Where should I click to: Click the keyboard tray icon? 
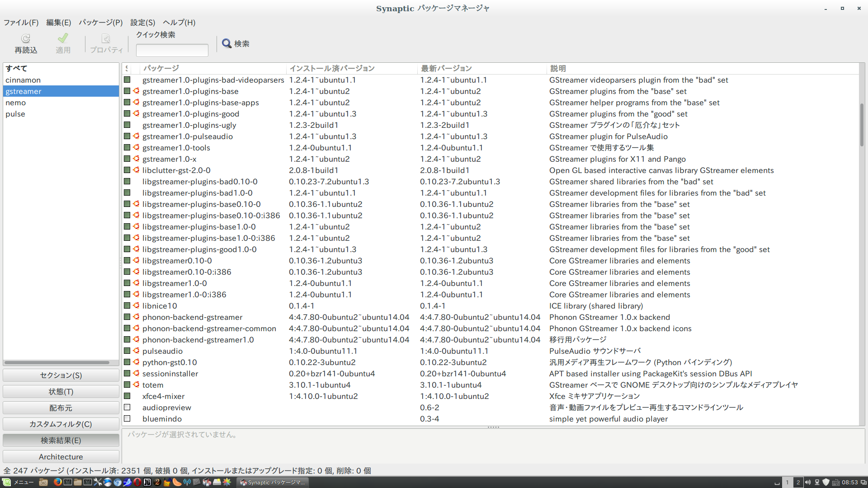pos(836,482)
